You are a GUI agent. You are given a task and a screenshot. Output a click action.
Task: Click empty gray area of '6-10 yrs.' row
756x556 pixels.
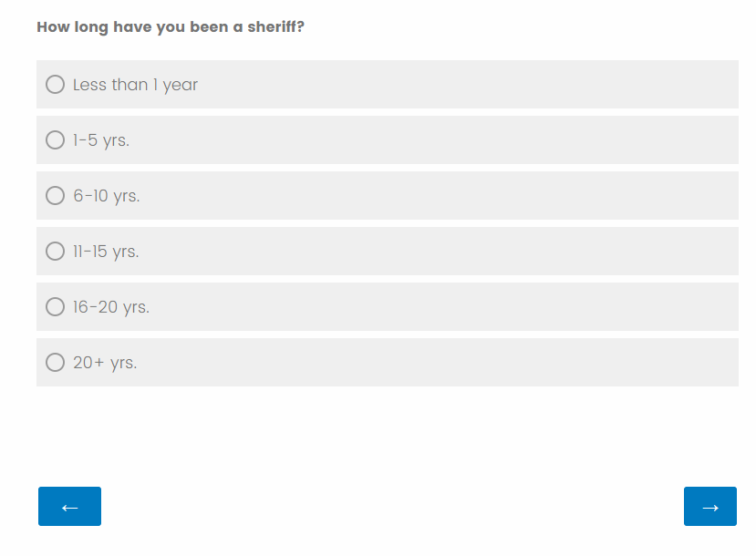456,196
